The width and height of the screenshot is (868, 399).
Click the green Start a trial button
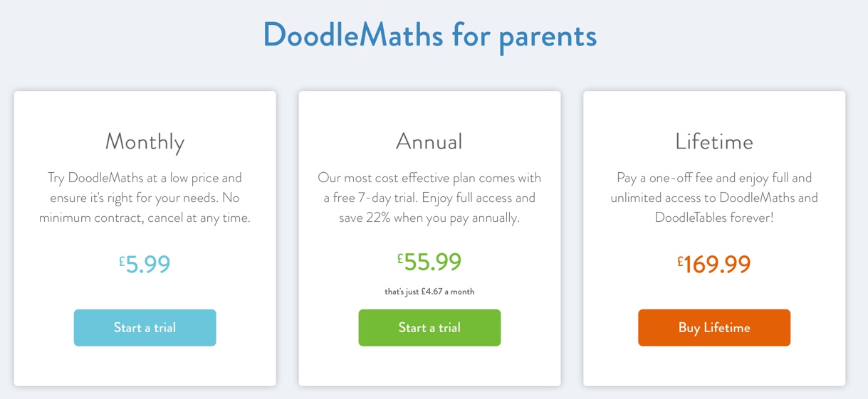click(429, 328)
